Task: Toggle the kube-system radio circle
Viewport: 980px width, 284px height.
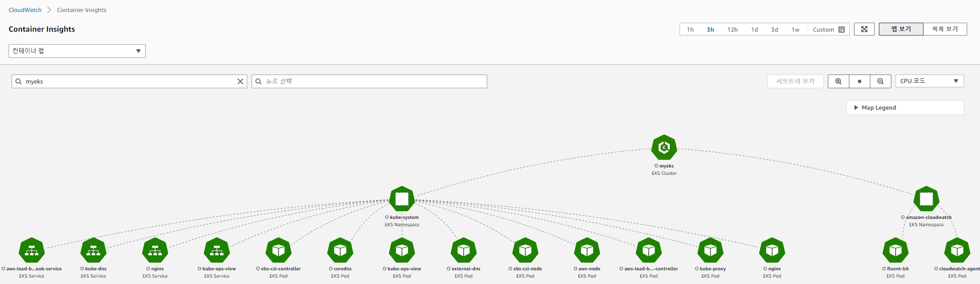Action: point(387,217)
